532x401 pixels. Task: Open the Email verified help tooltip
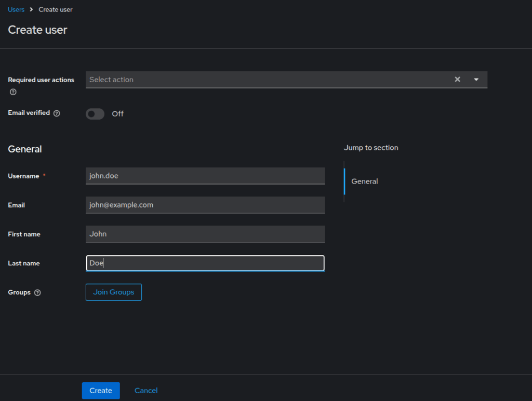tap(57, 113)
